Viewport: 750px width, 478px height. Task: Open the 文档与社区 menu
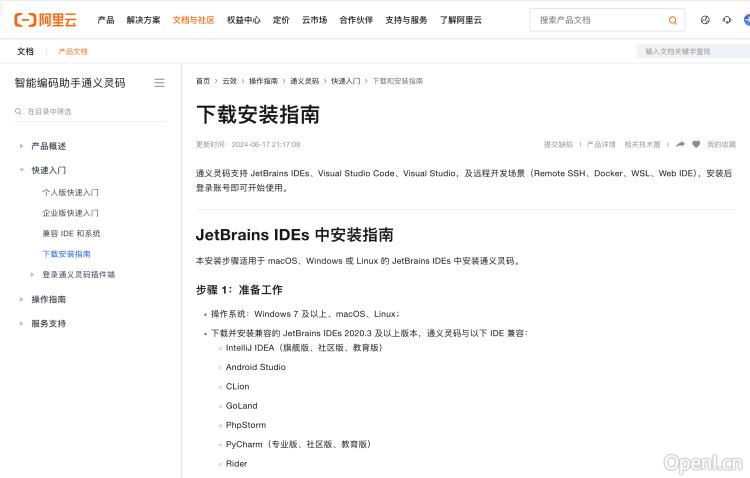click(193, 20)
